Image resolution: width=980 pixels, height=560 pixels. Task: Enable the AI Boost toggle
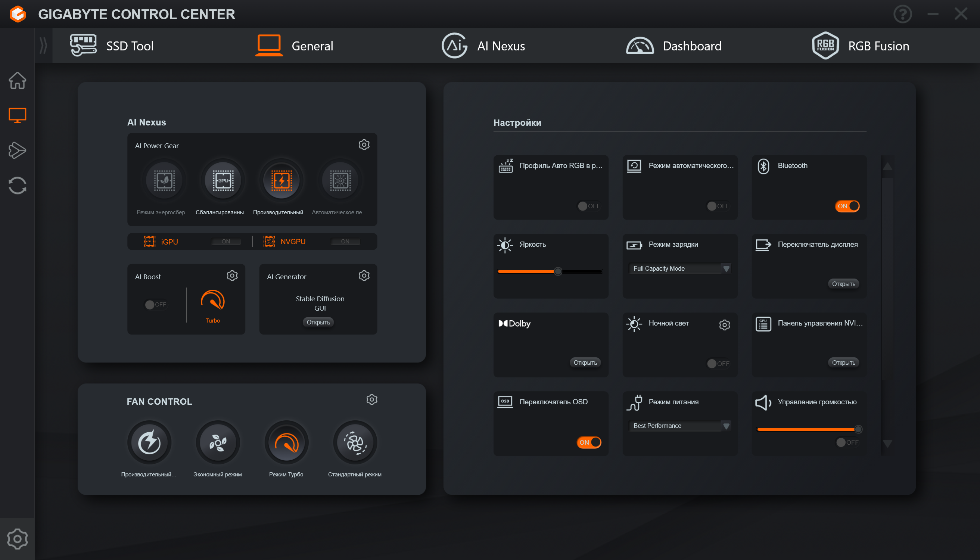click(x=155, y=305)
